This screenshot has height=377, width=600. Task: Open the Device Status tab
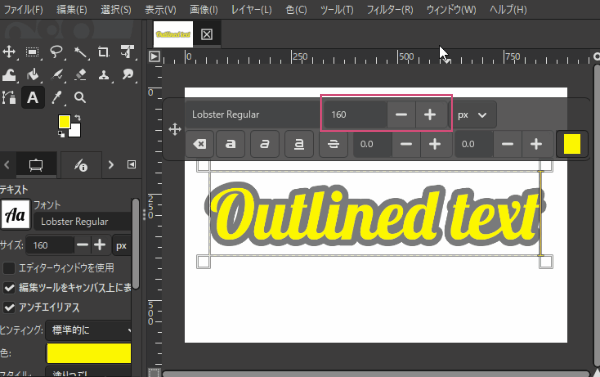tap(81, 165)
